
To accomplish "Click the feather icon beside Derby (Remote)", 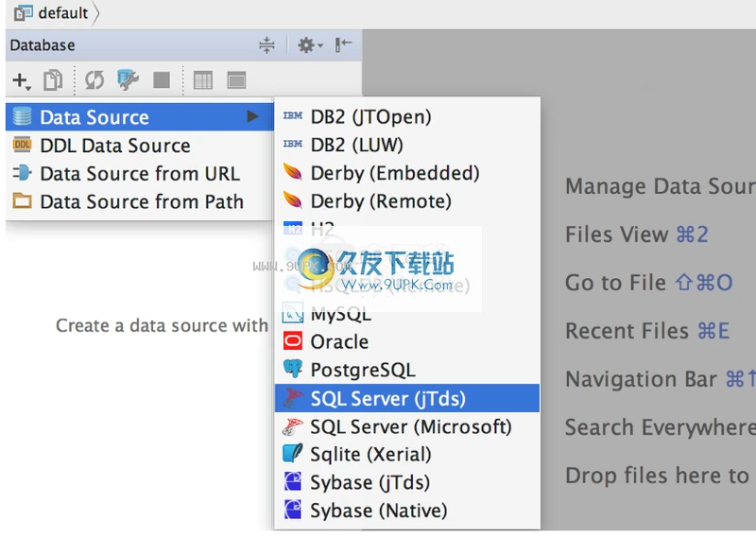I will [x=293, y=200].
